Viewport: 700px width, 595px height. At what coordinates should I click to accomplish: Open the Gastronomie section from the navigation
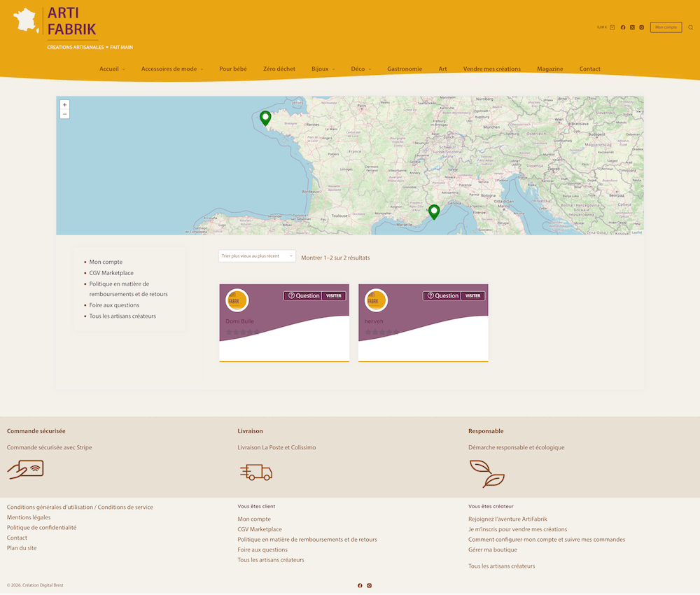coord(403,69)
